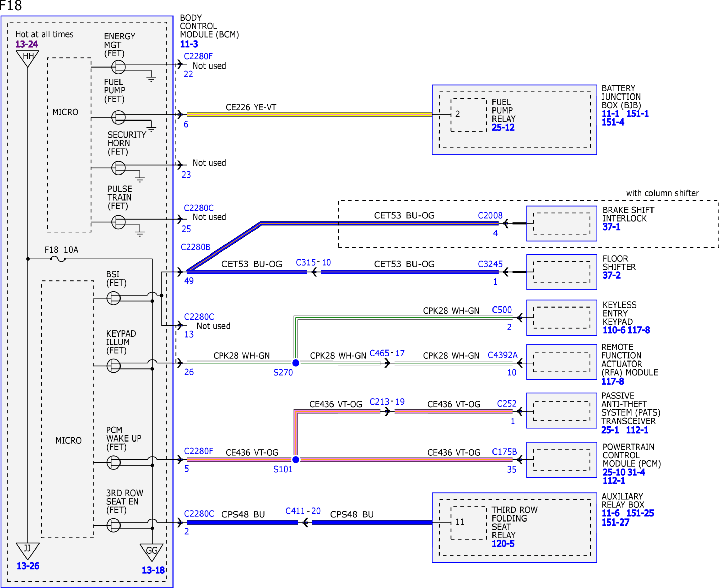Click the yellow CE226 wire line
The image size is (719, 588).
click(309, 114)
